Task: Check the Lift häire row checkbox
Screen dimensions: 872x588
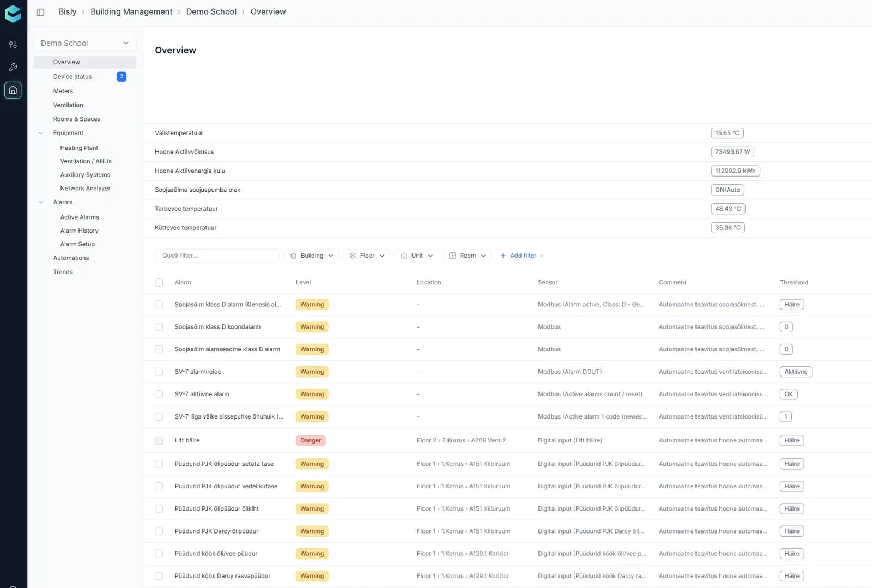Action: (159, 440)
